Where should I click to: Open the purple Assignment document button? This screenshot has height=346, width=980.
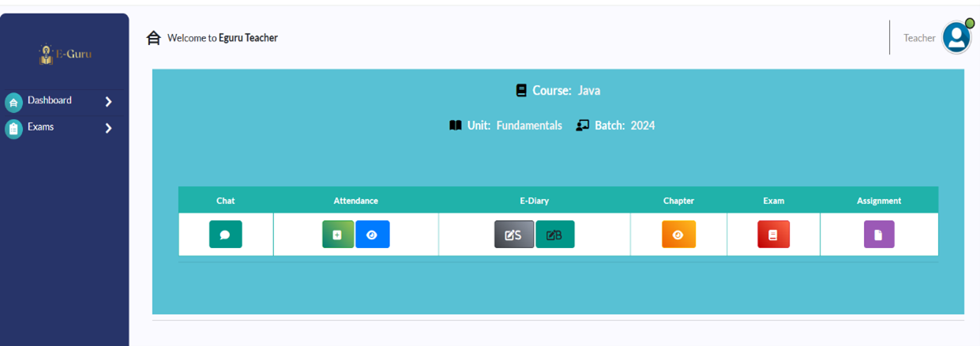pos(878,235)
